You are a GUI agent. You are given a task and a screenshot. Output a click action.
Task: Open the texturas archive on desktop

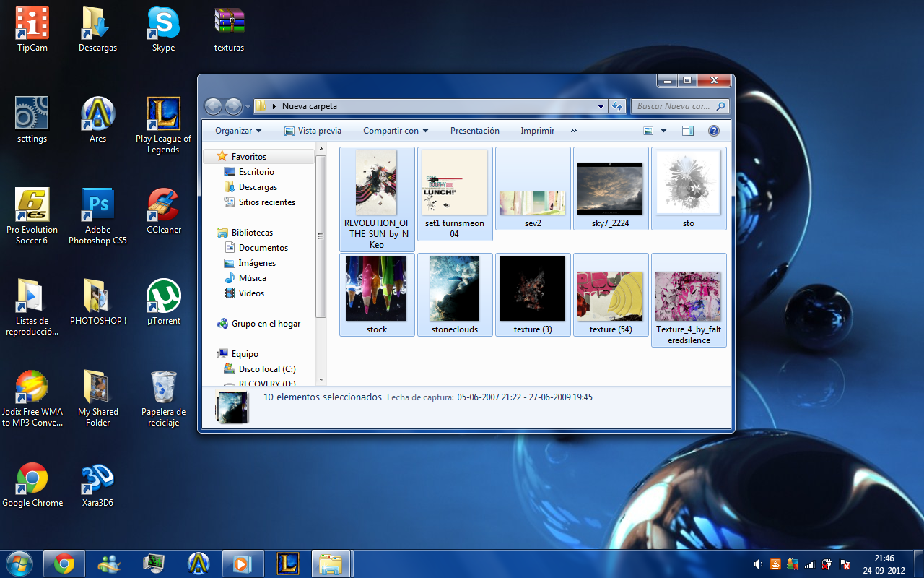pos(230,29)
